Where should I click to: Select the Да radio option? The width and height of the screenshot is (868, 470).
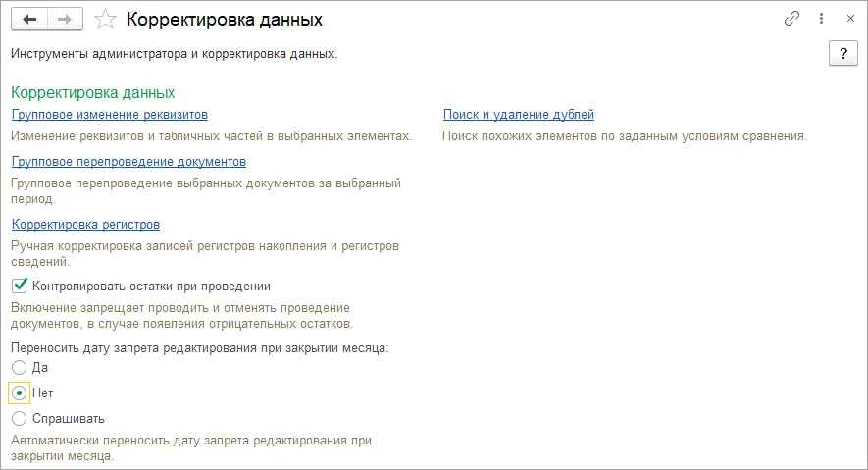click(19, 368)
